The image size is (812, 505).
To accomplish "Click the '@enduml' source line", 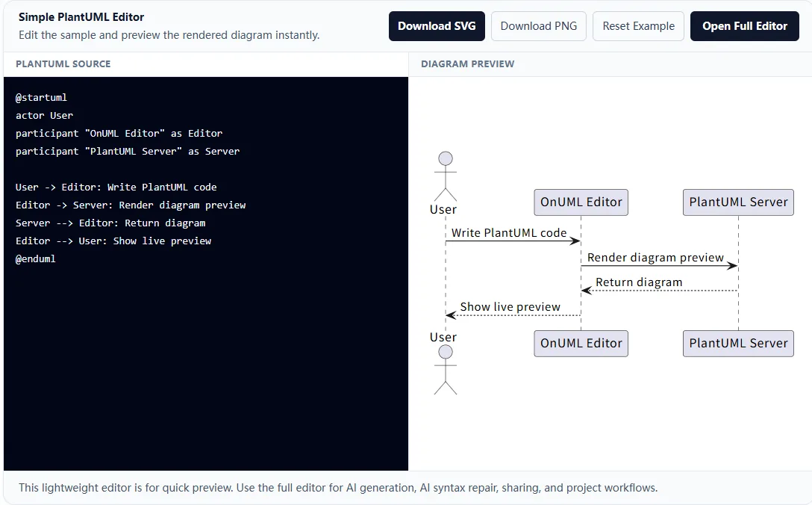I will (35, 258).
